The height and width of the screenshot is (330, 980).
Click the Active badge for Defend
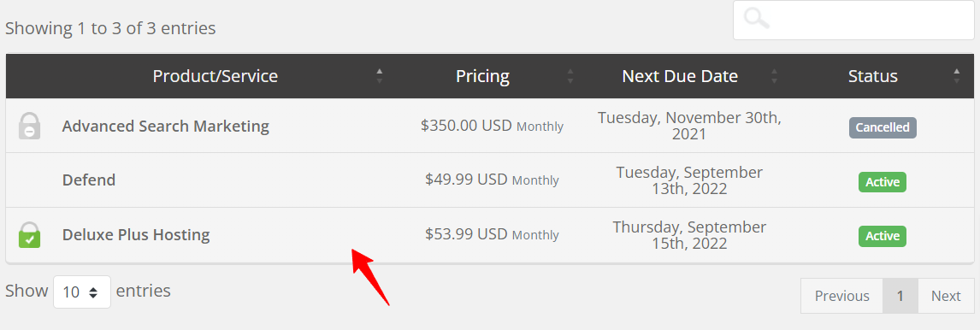click(x=882, y=182)
